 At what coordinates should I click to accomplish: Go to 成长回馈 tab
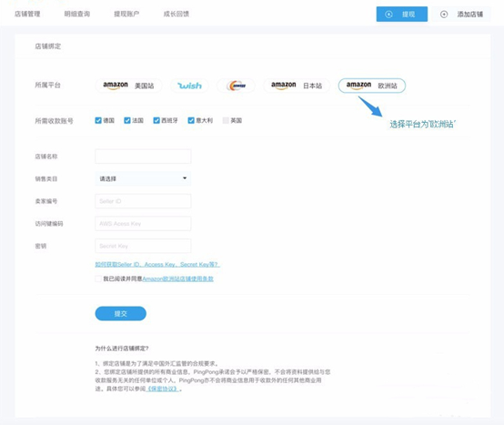[176, 14]
